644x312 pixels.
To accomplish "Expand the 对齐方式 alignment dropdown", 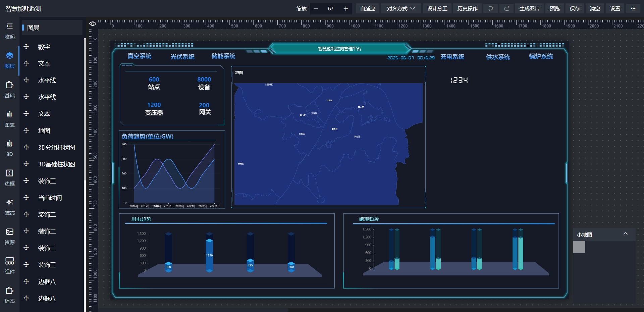I will (x=401, y=9).
